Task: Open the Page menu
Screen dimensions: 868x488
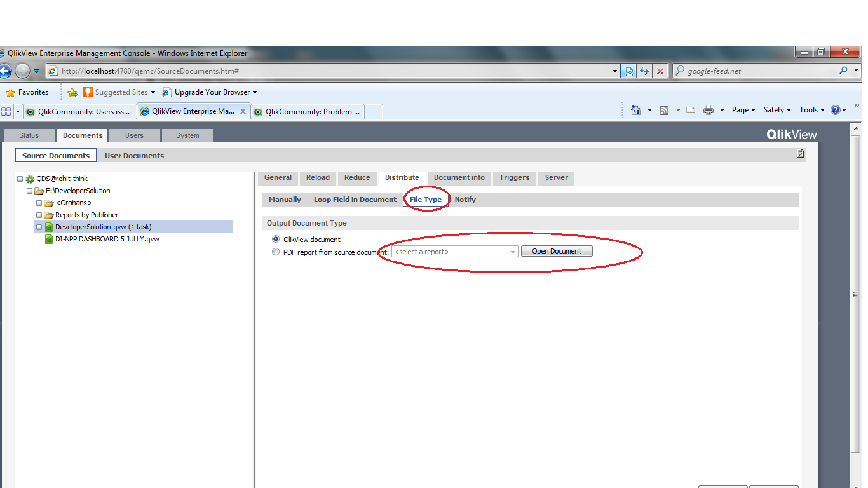Action: coord(743,110)
